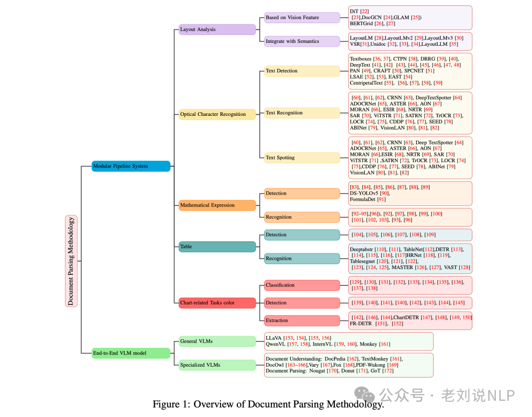Open citation 91 beside FormulaDet
The height and width of the screenshot is (417, 532).
pyautogui.click(x=381, y=200)
